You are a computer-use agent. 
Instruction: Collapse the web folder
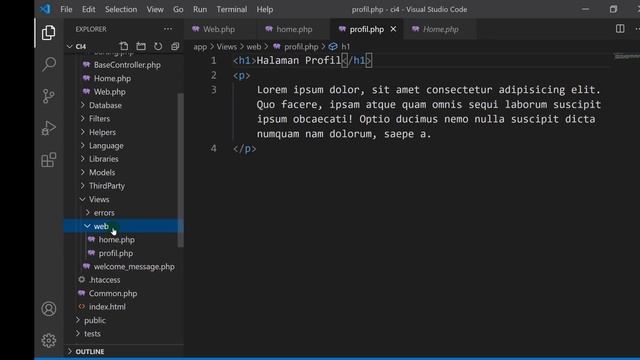(101, 226)
